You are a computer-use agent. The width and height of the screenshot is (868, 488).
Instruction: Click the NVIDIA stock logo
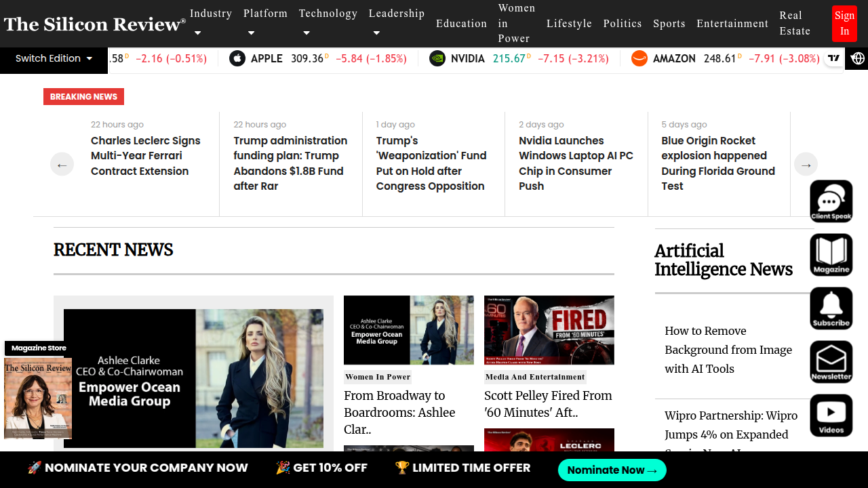point(437,59)
